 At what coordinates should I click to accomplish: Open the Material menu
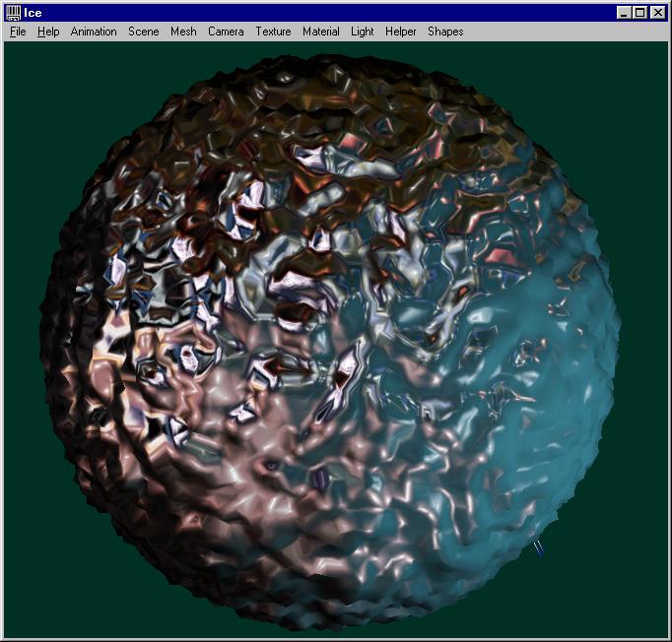[321, 32]
